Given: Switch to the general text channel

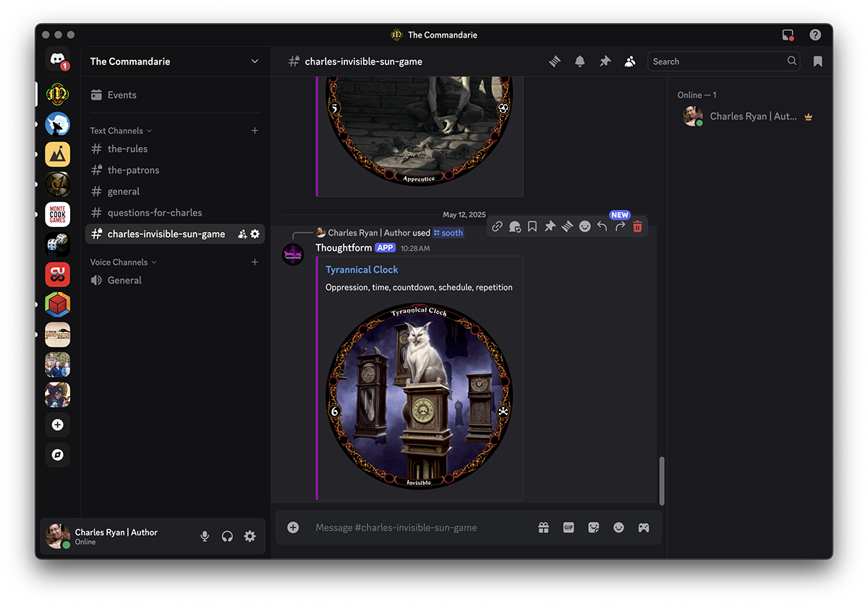Looking at the screenshot, I should point(175,192).
